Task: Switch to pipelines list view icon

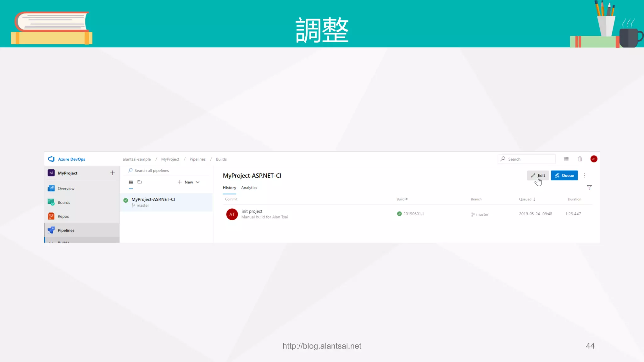Action: point(131,182)
